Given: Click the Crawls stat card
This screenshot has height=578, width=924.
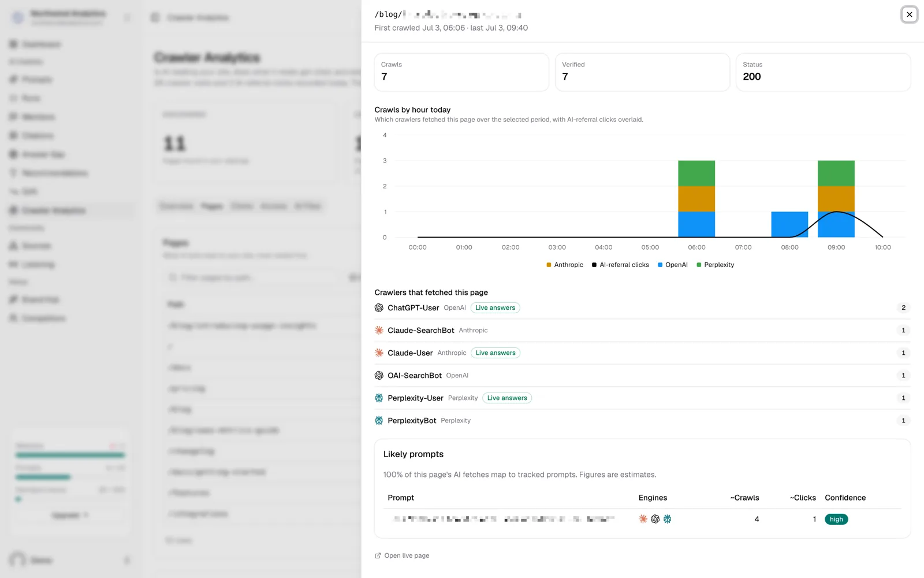Looking at the screenshot, I should tap(461, 72).
